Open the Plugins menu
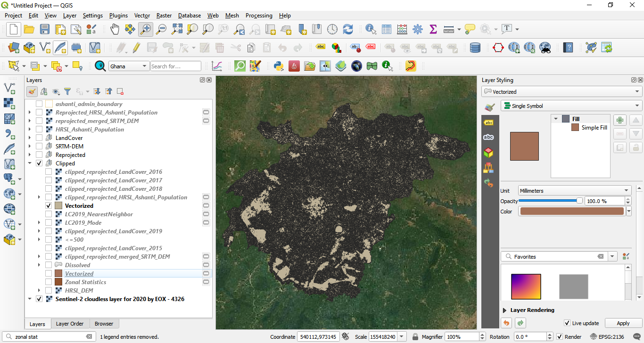Screen dimensions: 644x343 point(118,16)
